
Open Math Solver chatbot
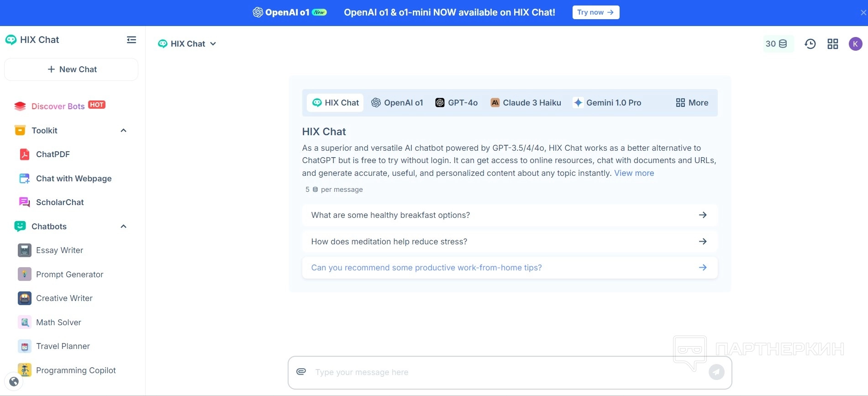tap(58, 322)
